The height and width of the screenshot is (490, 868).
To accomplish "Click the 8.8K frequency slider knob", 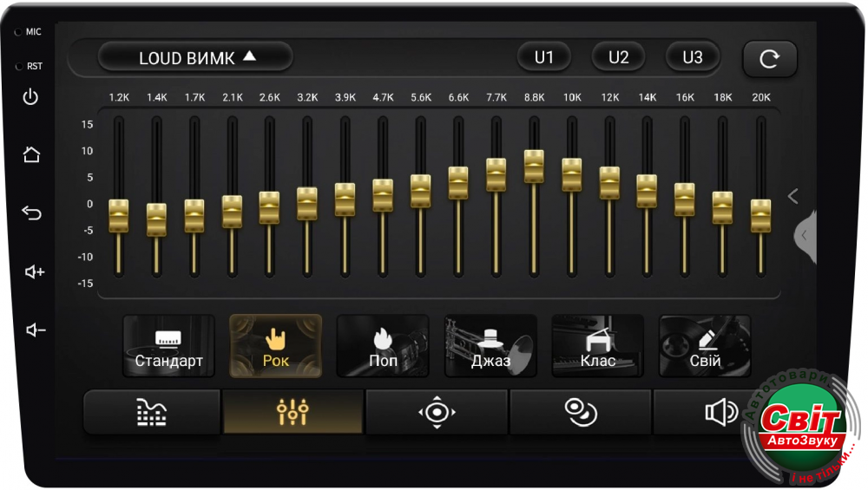I will [x=534, y=166].
